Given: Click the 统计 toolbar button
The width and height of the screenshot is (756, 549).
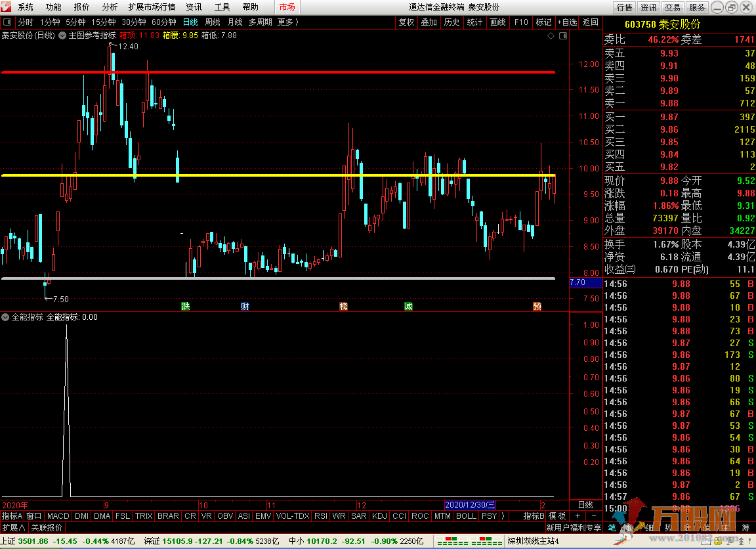Looking at the screenshot, I should [x=474, y=22].
